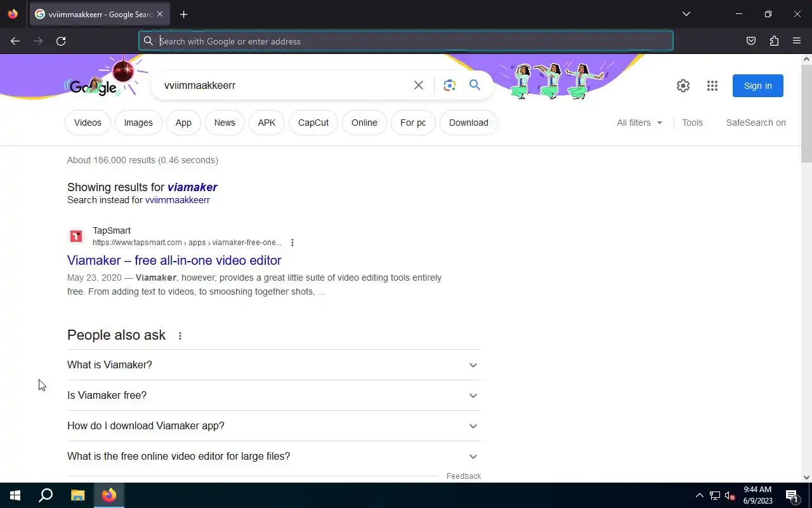This screenshot has width=812, height=508.
Task: Reload the current page
Action: coord(61,41)
